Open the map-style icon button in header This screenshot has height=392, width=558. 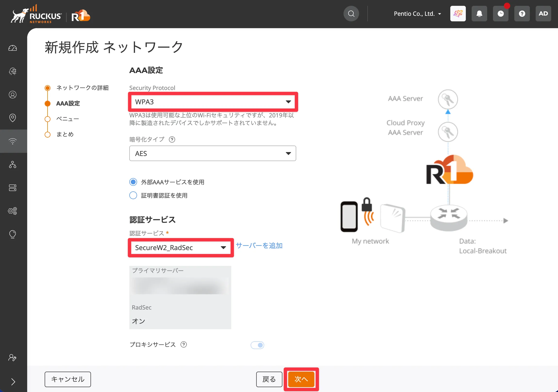pos(458,14)
